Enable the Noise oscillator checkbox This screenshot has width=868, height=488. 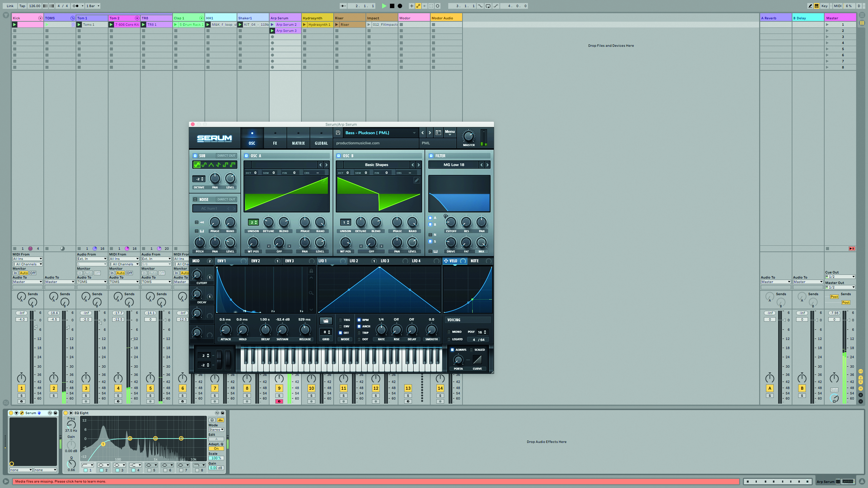(x=195, y=200)
